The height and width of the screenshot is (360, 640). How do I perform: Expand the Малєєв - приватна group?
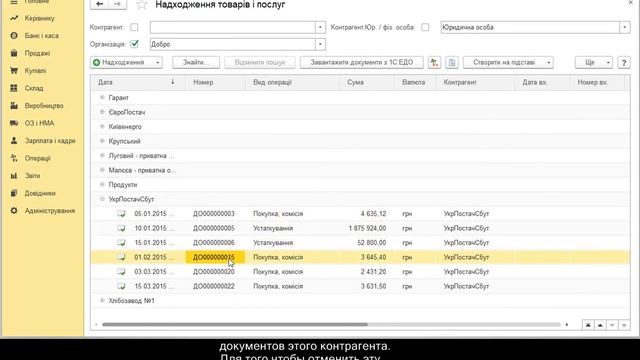pos(102,170)
